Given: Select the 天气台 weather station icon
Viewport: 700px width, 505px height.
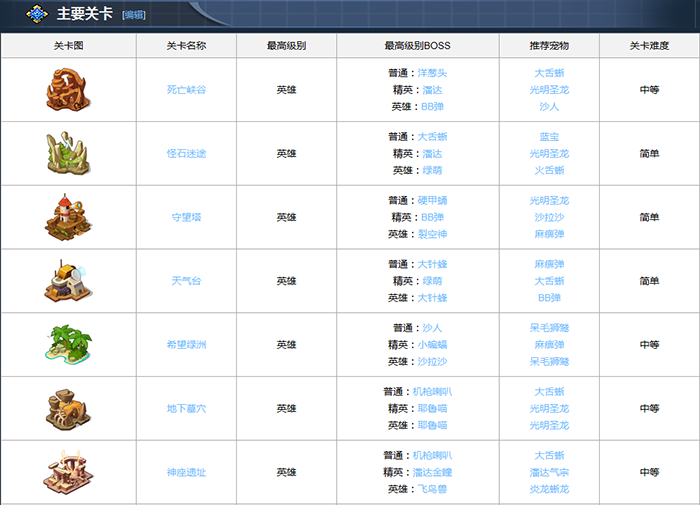Looking at the screenshot, I should pyautogui.click(x=68, y=281).
